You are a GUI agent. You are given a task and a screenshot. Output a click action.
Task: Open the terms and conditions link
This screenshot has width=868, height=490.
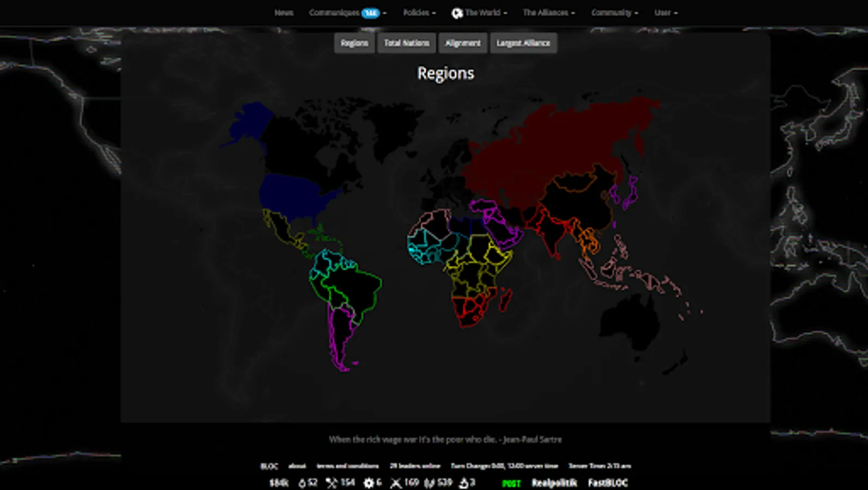348,466
